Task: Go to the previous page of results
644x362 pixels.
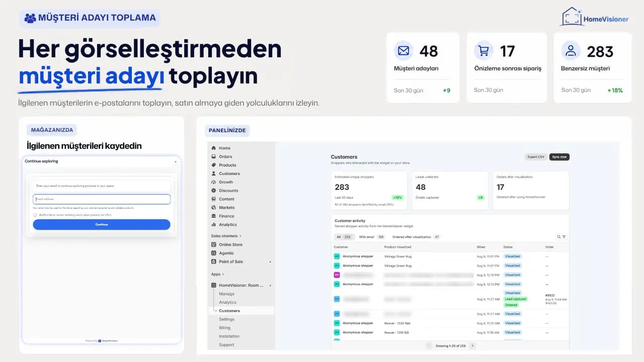Action: (429, 346)
